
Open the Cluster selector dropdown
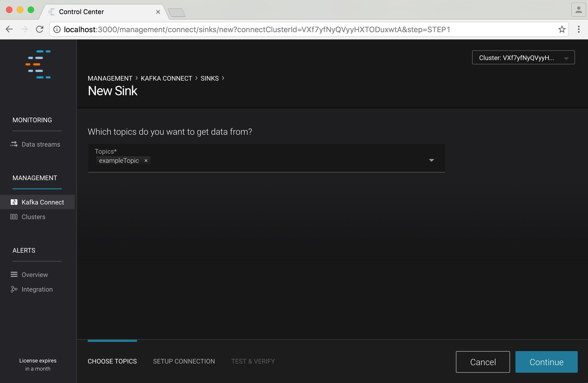click(523, 58)
